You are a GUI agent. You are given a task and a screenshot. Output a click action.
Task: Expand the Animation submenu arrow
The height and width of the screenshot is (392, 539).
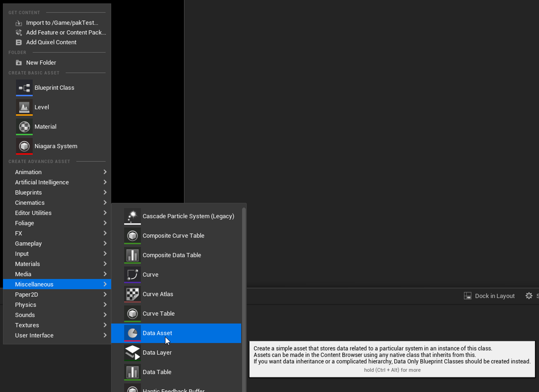105,172
